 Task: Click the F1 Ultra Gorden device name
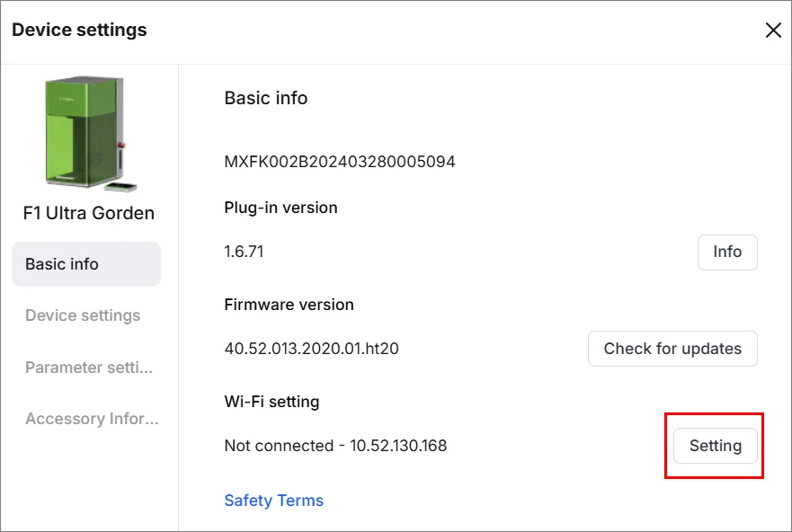tap(88, 213)
